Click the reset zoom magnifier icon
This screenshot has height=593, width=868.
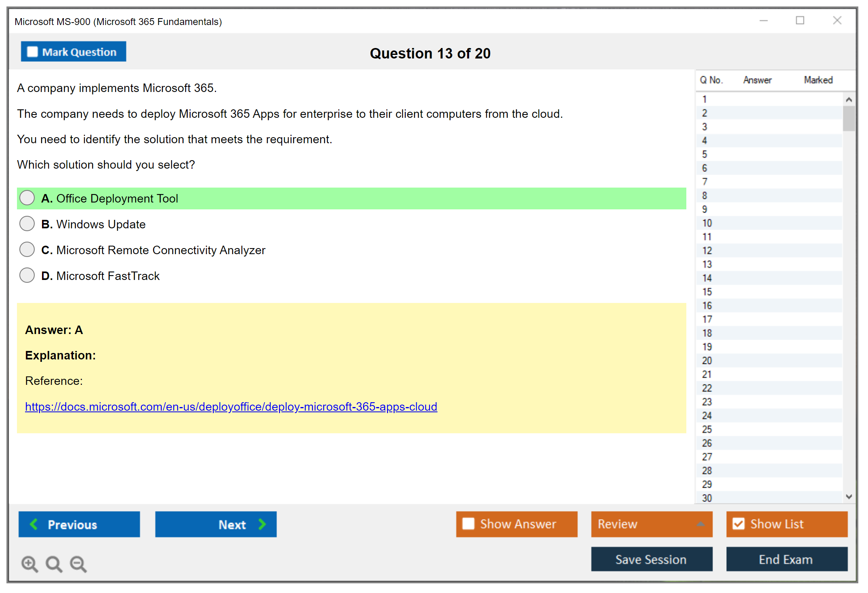tap(54, 564)
